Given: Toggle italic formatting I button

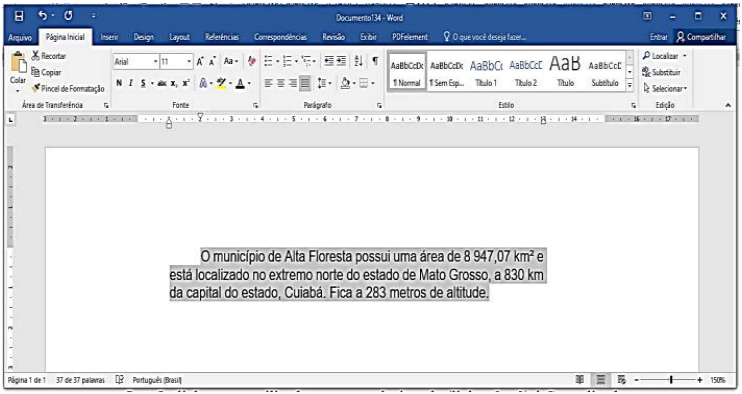Looking at the screenshot, I should pyautogui.click(x=131, y=83).
